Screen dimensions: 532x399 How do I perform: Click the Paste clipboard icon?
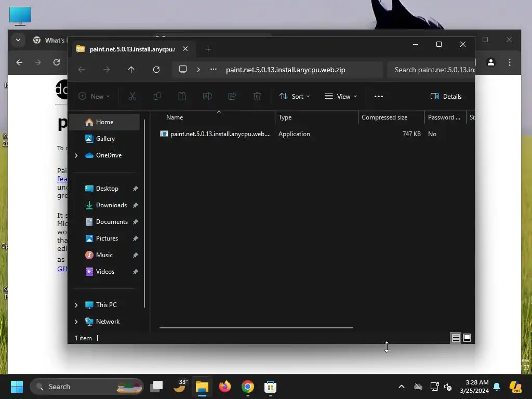[182, 96]
